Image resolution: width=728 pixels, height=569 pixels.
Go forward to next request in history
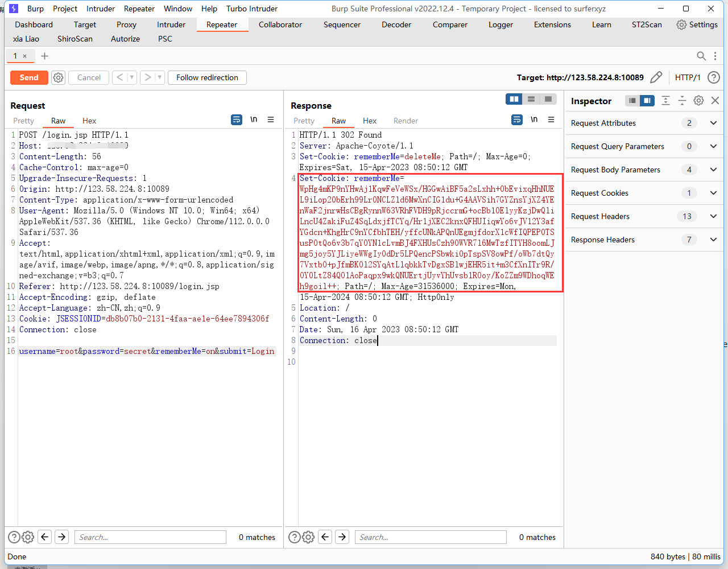[x=148, y=77]
